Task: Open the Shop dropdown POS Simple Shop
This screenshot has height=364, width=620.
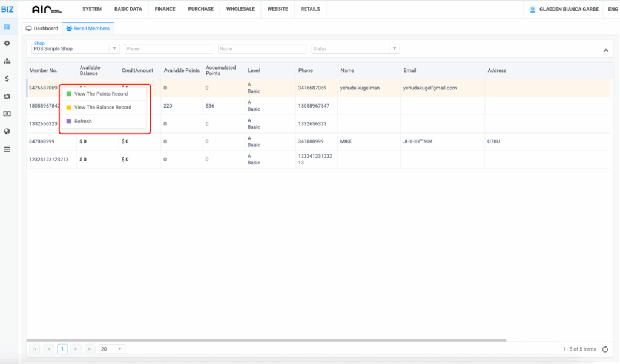Action: coord(75,49)
